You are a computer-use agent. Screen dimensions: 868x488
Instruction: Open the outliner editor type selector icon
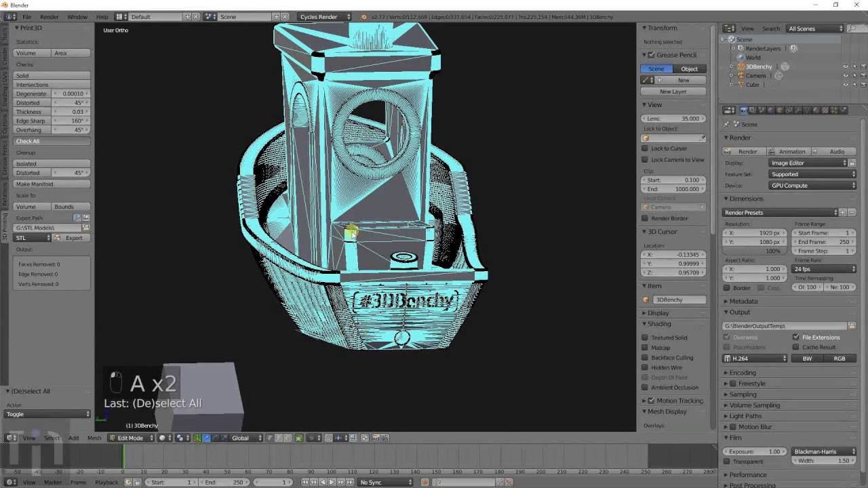click(x=730, y=28)
